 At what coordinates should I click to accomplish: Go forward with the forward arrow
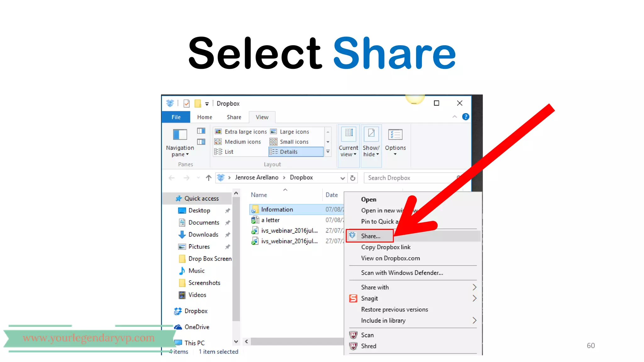tap(186, 178)
